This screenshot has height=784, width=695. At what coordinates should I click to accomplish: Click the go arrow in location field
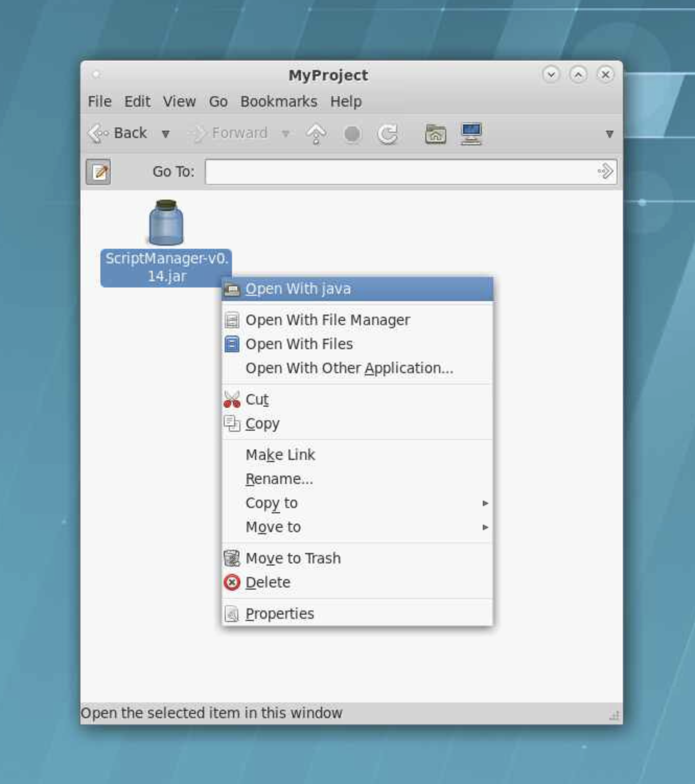tap(605, 171)
